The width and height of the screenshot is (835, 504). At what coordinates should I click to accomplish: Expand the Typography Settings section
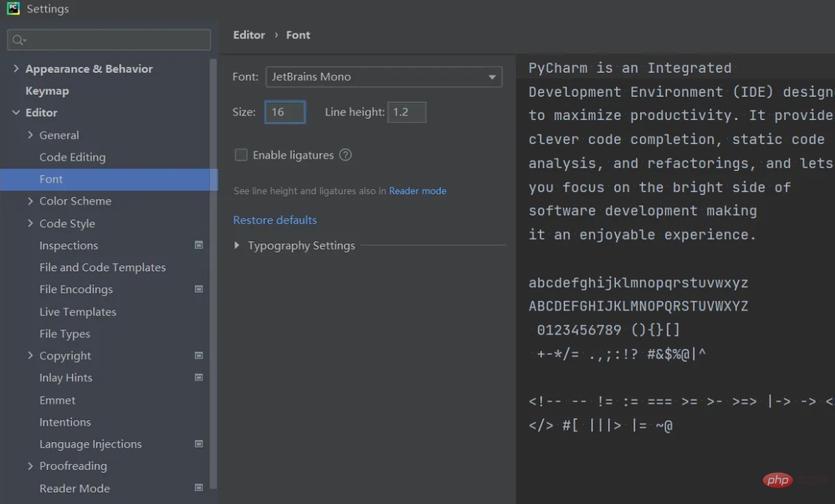(x=237, y=246)
